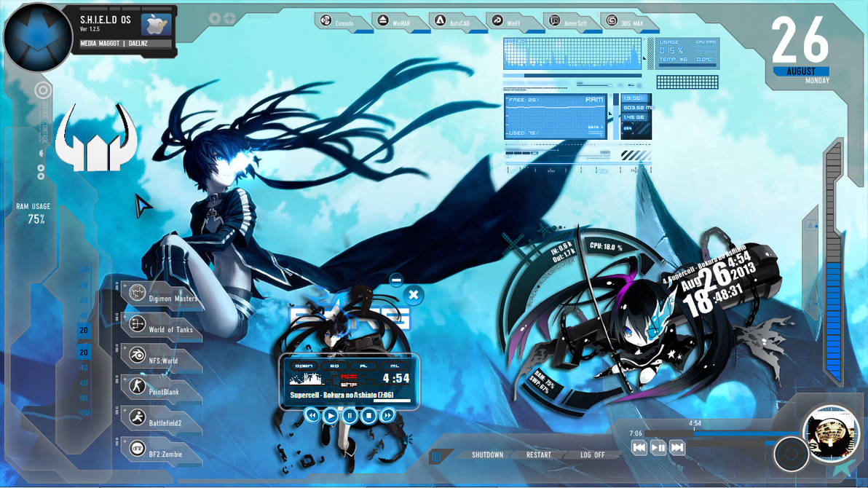Launch NFS:World from the game list
The width and height of the screenshot is (868, 488).
pyautogui.click(x=162, y=357)
